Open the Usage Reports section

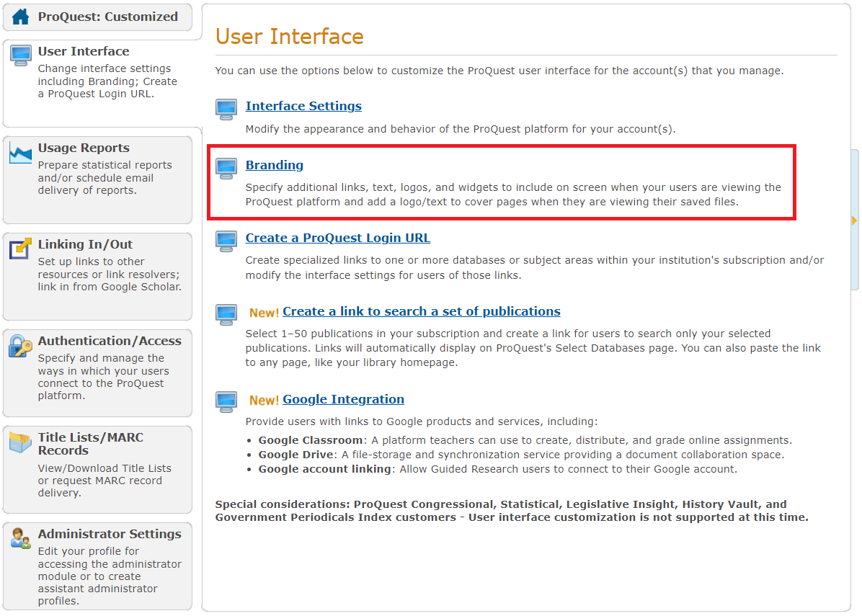pyautogui.click(x=97, y=180)
